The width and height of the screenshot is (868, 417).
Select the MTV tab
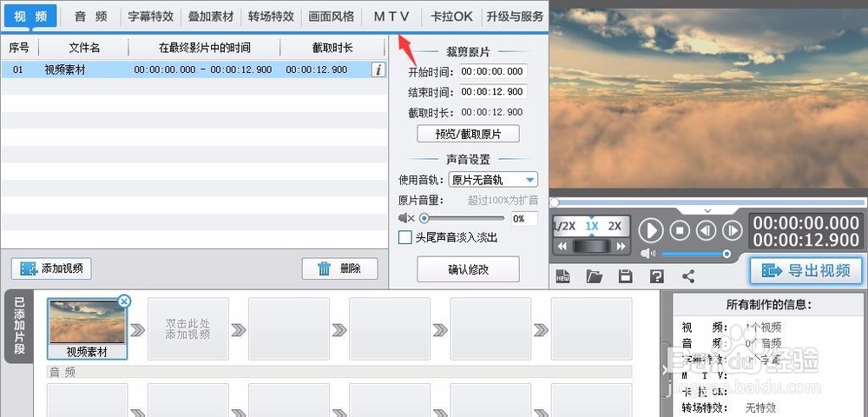click(391, 17)
